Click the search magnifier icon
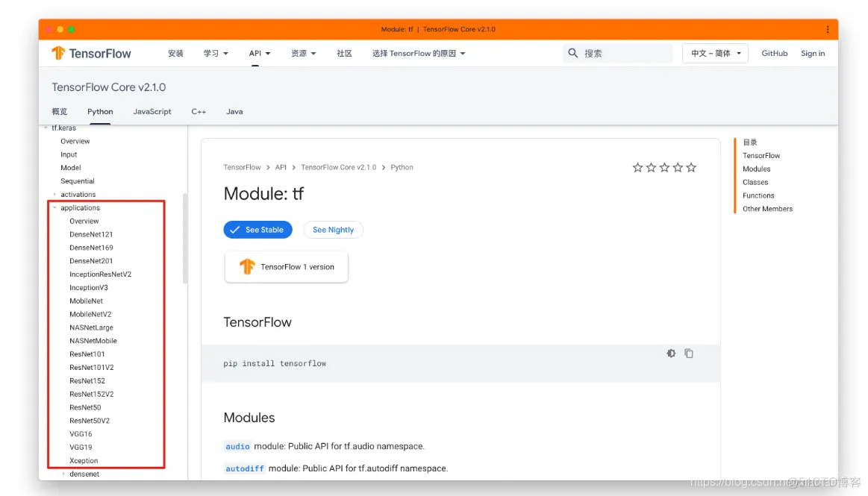The width and height of the screenshot is (868, 496). coord(573,53)
